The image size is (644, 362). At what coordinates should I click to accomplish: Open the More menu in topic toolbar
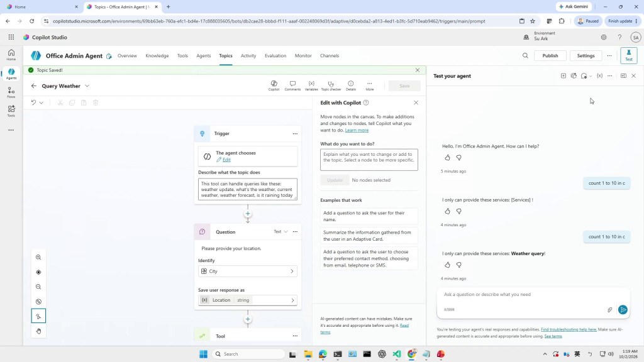coord(370,85)
